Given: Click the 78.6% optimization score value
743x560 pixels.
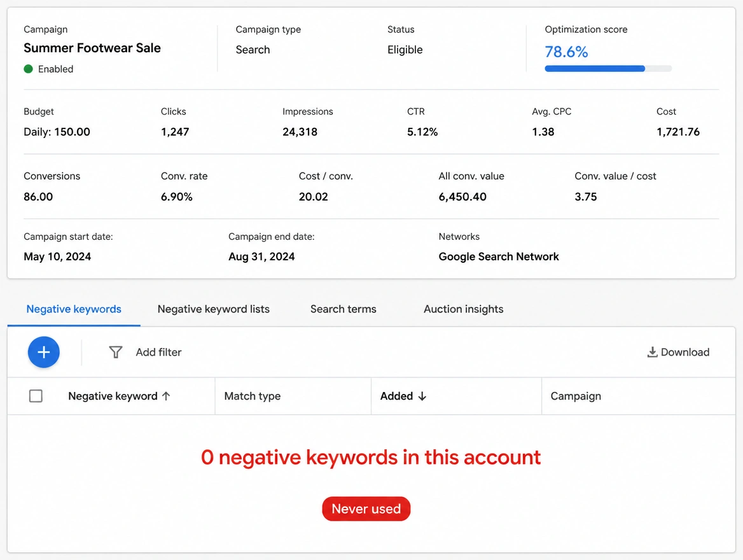Looking at the screenshot, I should click(566, 52).
